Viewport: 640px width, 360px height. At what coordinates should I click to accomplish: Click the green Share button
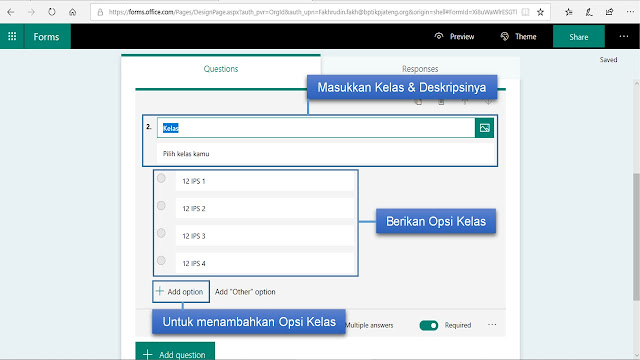pyautogui.click(x=579, y=37)
